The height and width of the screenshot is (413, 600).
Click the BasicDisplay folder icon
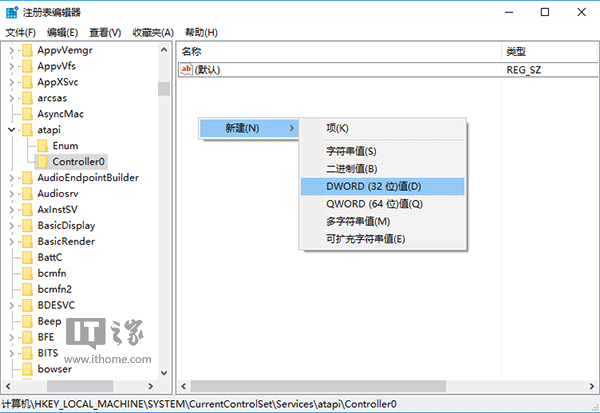point(27,226)
